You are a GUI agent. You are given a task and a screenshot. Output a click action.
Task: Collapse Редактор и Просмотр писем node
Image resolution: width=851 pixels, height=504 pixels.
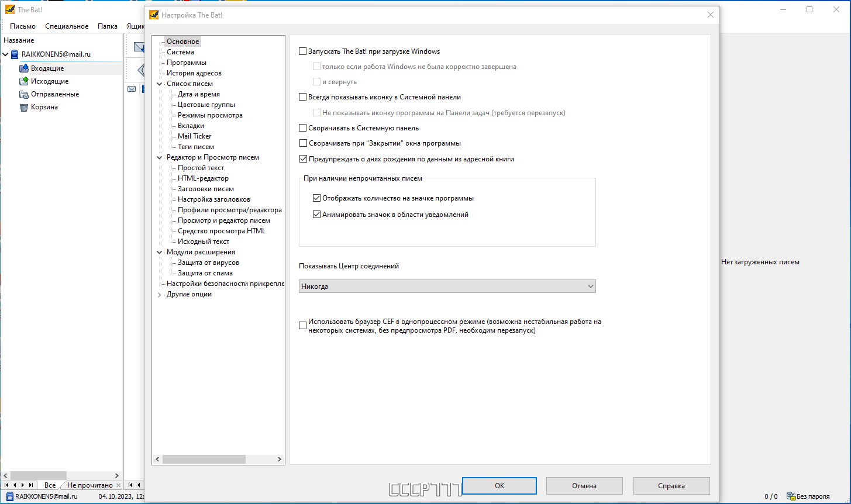click(159, 157)
